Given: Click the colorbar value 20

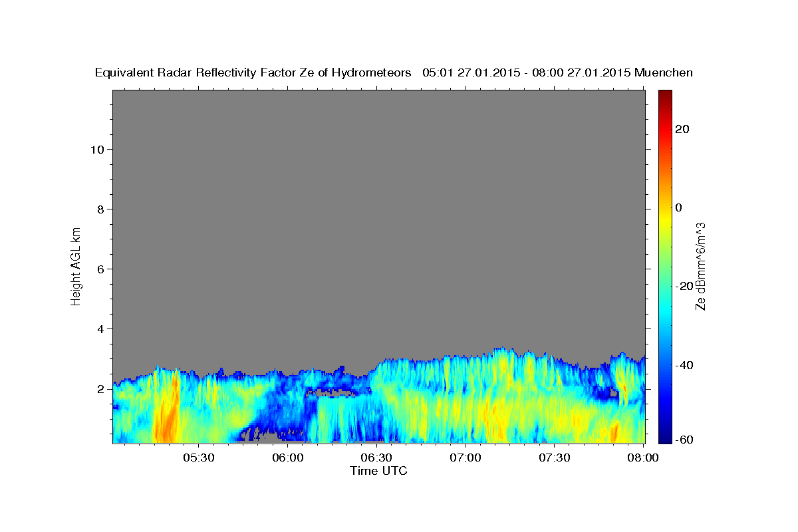Looking at the screenshot, I should 682,129.
